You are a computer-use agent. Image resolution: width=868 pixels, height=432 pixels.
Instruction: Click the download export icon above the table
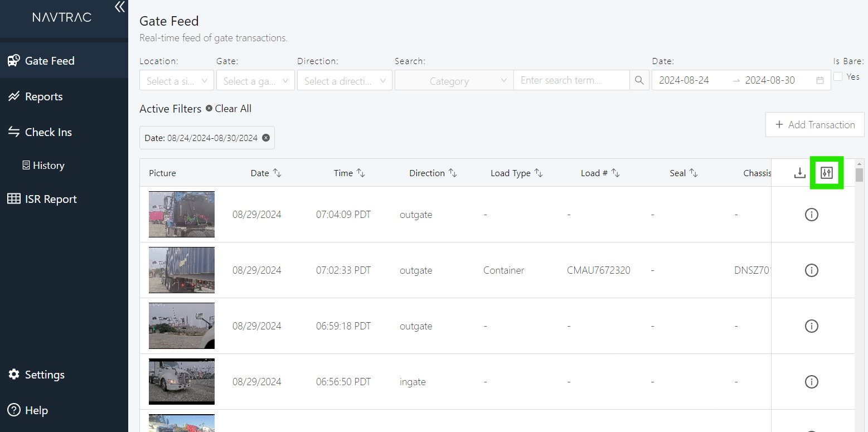[x=800, y=173]
